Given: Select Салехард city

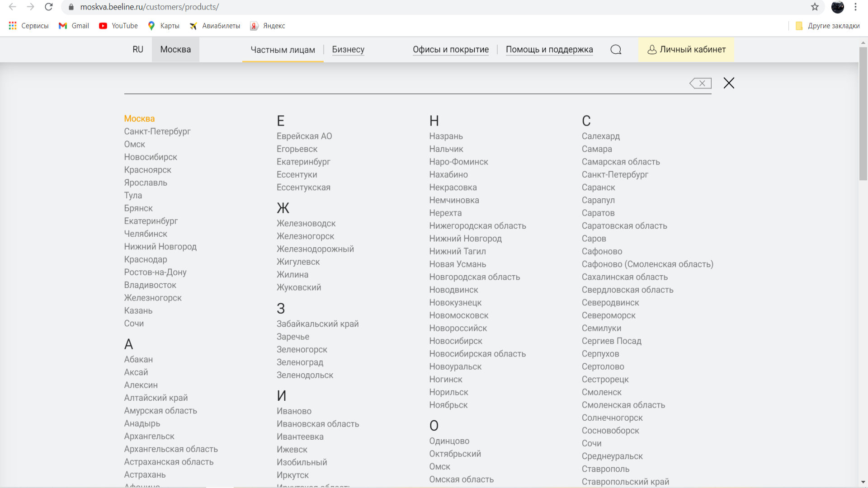Looking at the screenshot, I should tap(600, 136).
